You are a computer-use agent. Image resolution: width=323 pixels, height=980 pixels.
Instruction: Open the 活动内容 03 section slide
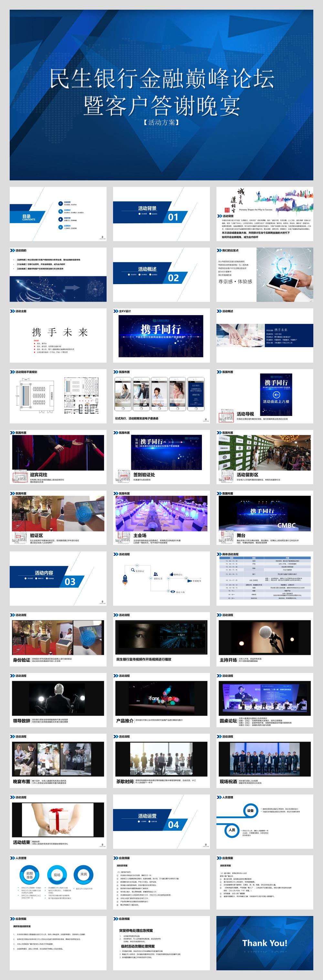tap(58, 578)
